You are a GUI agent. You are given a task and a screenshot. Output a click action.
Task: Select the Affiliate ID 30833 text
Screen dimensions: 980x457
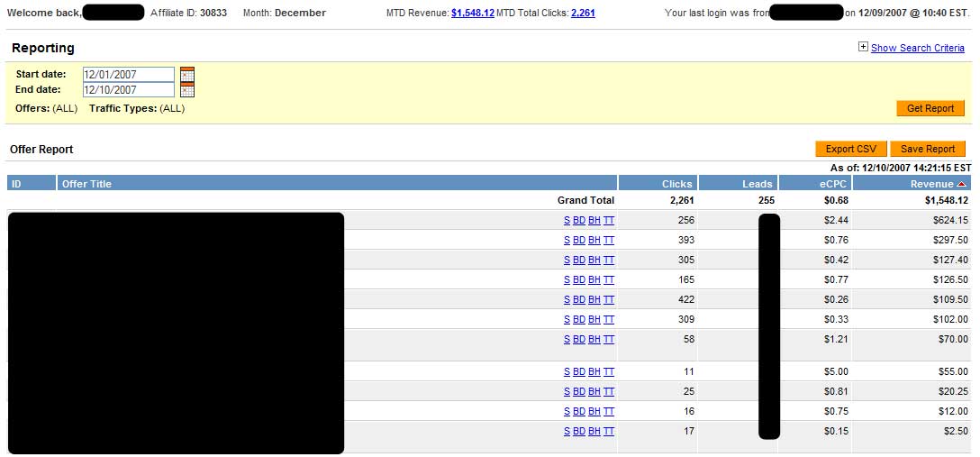point(189,13)
